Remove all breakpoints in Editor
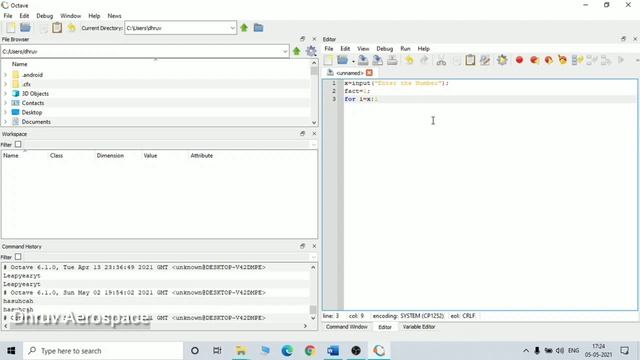This screenshot has height=360, width=640. click(563, 60)
